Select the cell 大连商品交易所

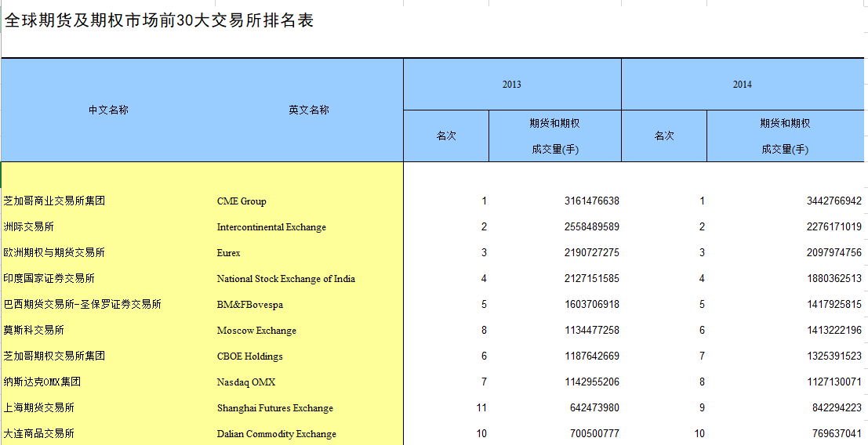point(38,433)
